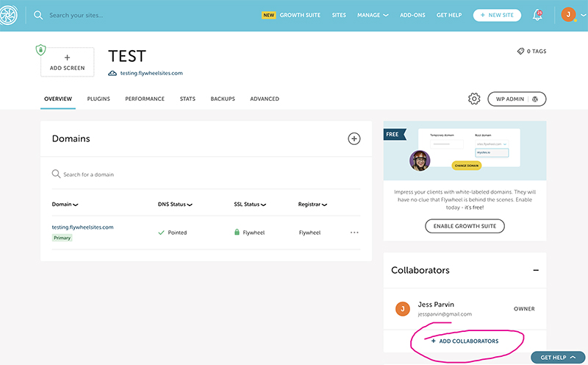Image resolution: width=588 pixels, height=365 pixels.
Task: Click the Pointed checkmark icon
Action: click(x=161, y=233)
